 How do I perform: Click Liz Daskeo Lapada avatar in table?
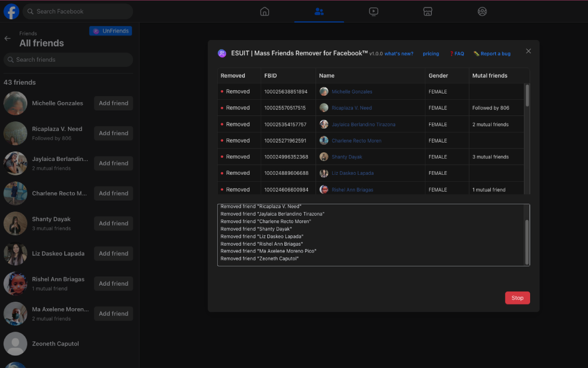(x=324, y=173)
